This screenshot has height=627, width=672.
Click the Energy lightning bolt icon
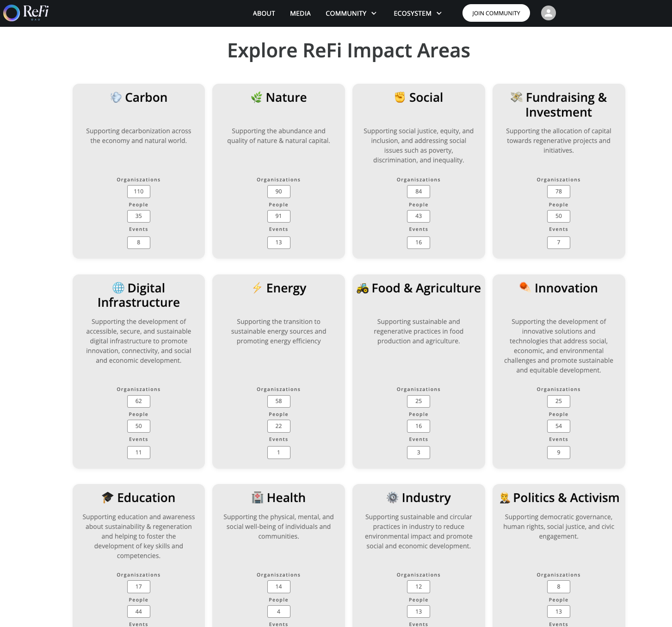point(257,288)
